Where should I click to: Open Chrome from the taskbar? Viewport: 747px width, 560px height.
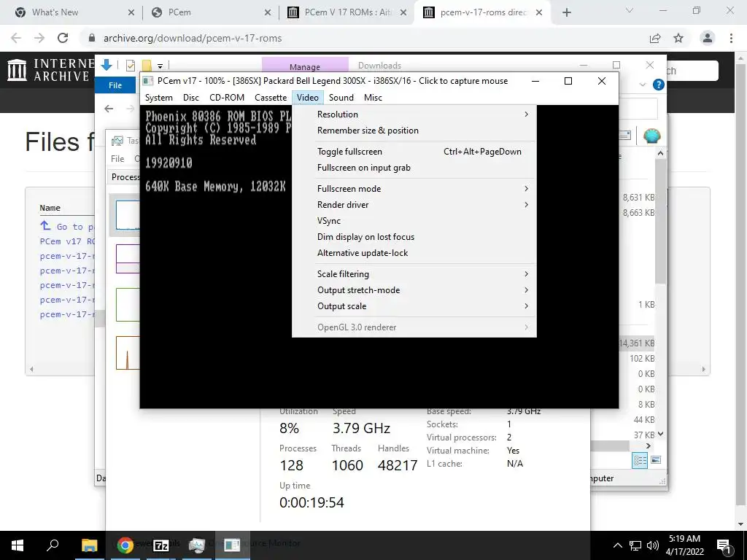(125, 545)
